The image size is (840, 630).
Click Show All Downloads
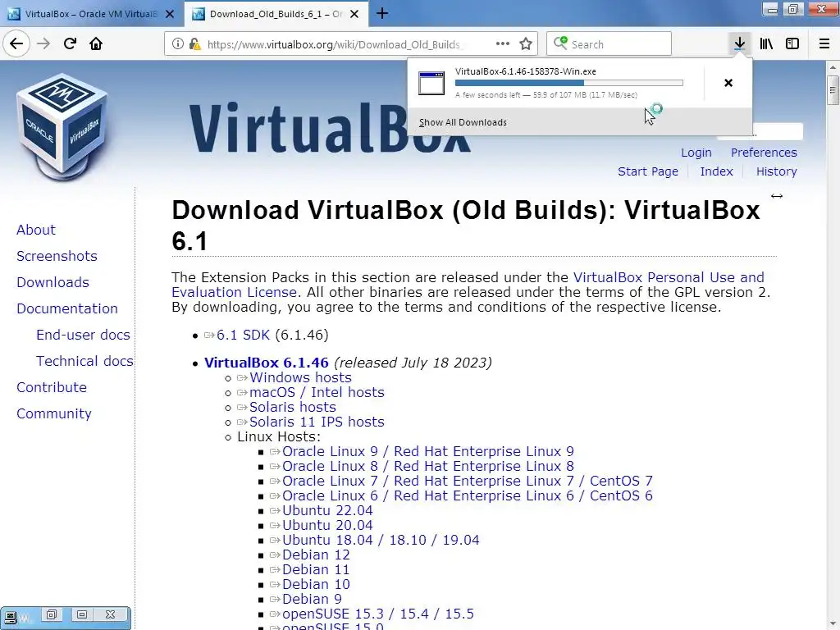click(x=463, y=122)
